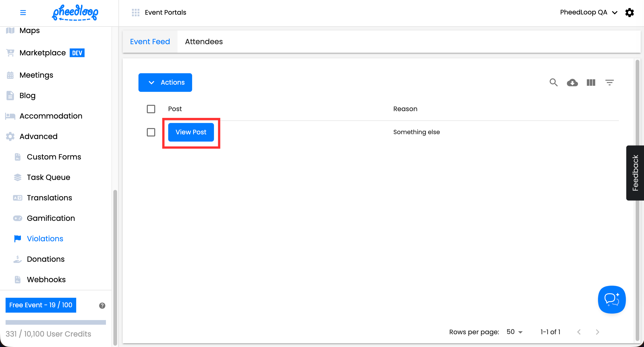
Task: Open the AI chat bubble icon
Action: pyautogui.click(x=611, y=299)
